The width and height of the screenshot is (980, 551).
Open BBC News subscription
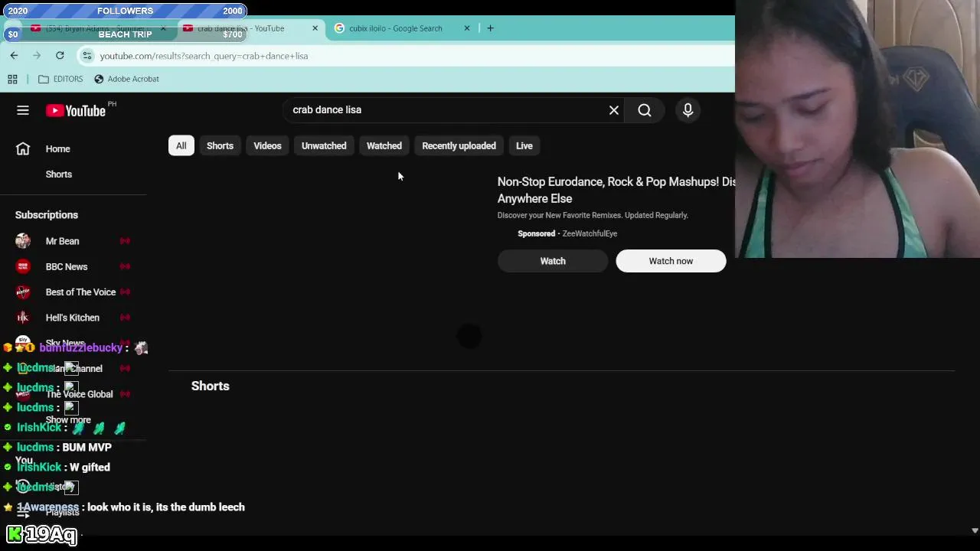tap(67, 266)
